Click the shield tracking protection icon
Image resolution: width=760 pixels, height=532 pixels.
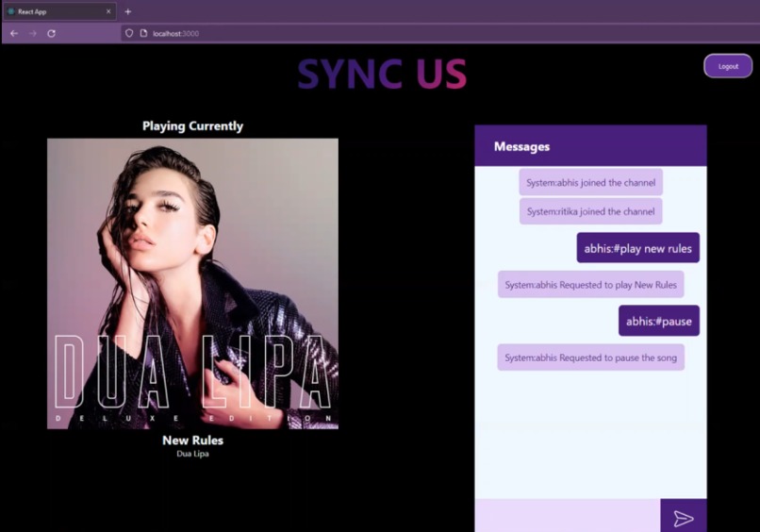(129, 33)
